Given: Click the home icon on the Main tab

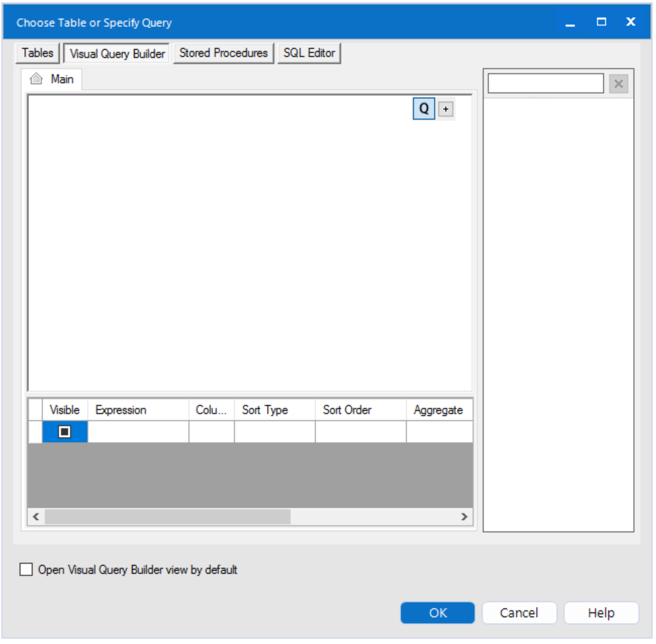Looking at the screenshot, I should click(36, 78).
